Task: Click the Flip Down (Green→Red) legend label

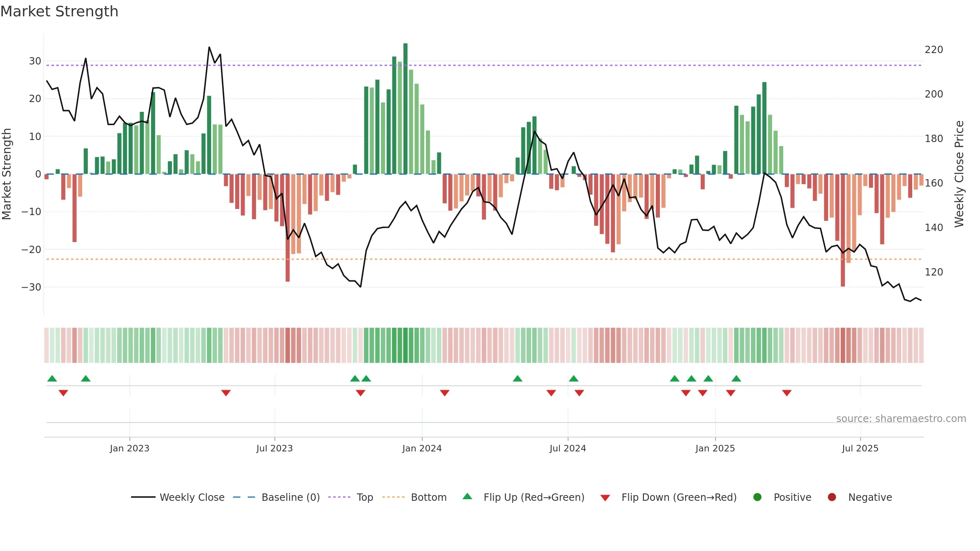Action: (x=679, y=497)
